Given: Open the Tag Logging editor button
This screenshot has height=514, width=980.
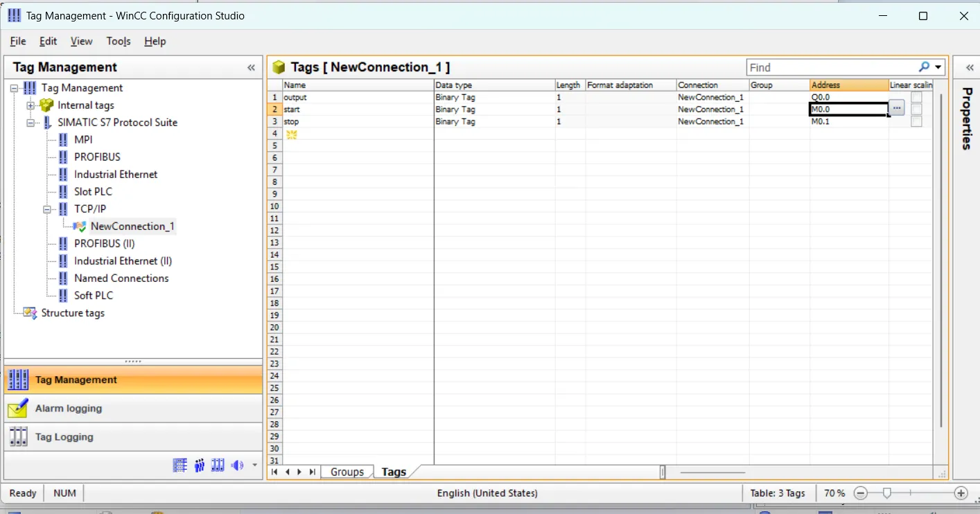Looking at the screenshot, I should pos(133,437).
